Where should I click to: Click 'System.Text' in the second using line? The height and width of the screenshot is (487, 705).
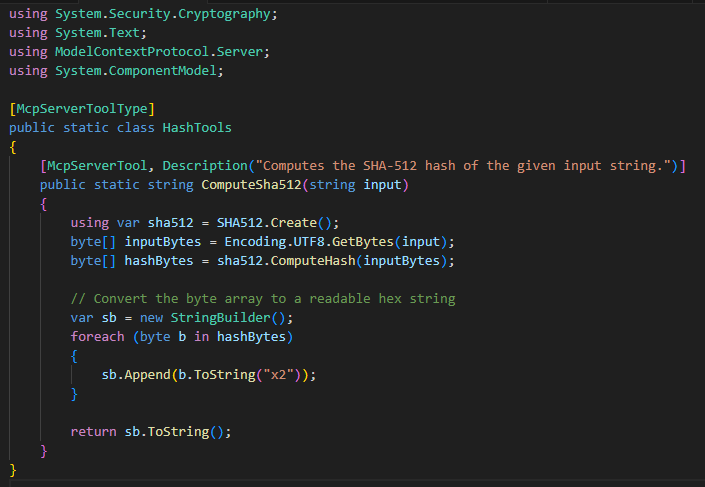pos(97,33)
